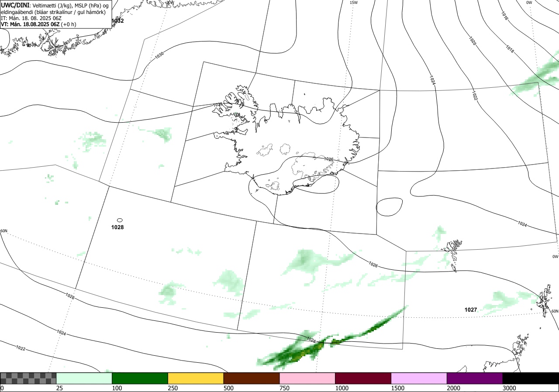Click the bold '1028' high-pressure label
The image size is (559, 392).
coord(117,227)
